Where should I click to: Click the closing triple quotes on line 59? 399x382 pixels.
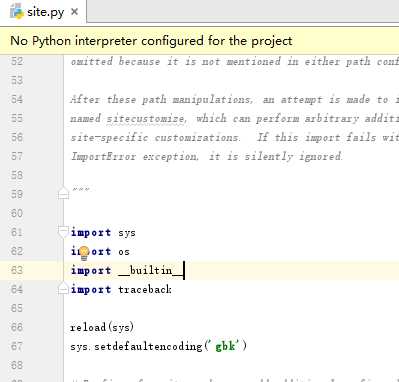point(81,190)
